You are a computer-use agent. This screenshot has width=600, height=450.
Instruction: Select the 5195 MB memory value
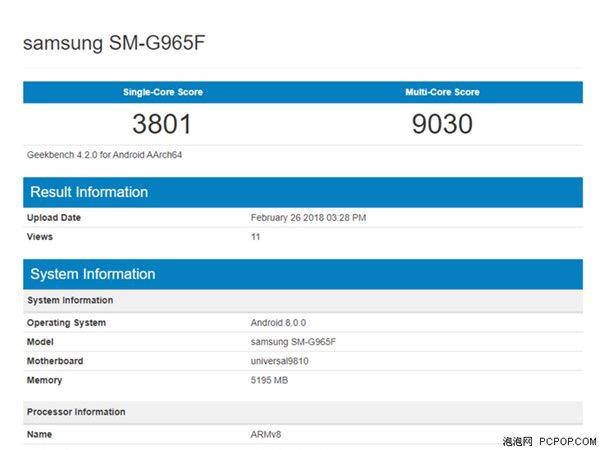269,380
